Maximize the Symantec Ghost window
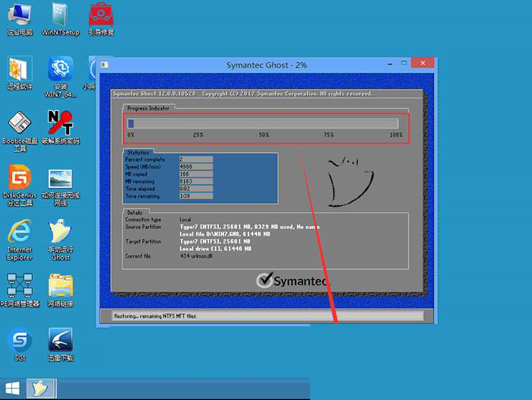This screenshot has width=532, height=400. tap(404, 63)
